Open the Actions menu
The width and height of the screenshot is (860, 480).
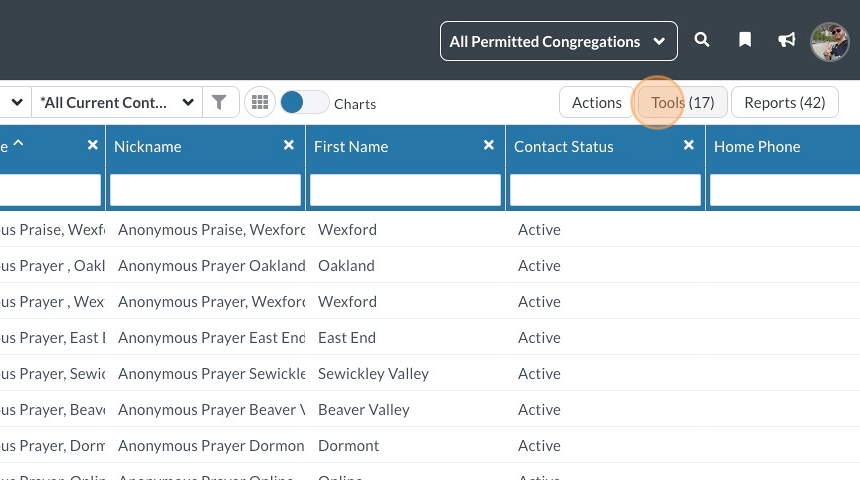coord(596,102)
